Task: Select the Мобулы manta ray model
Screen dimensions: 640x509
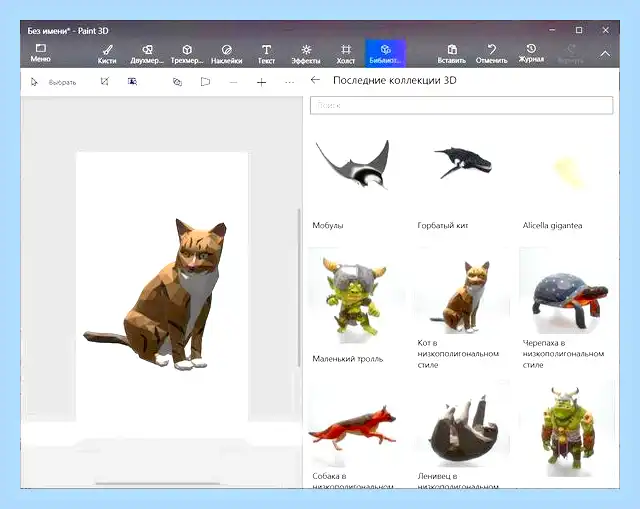Action: coord(353,165)
